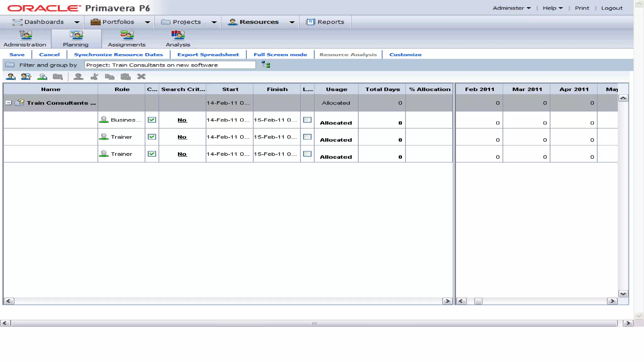This screenshot has width=644, height=362.
Task: Switch to Full Screen mode
Action: (x=280, y=54)
